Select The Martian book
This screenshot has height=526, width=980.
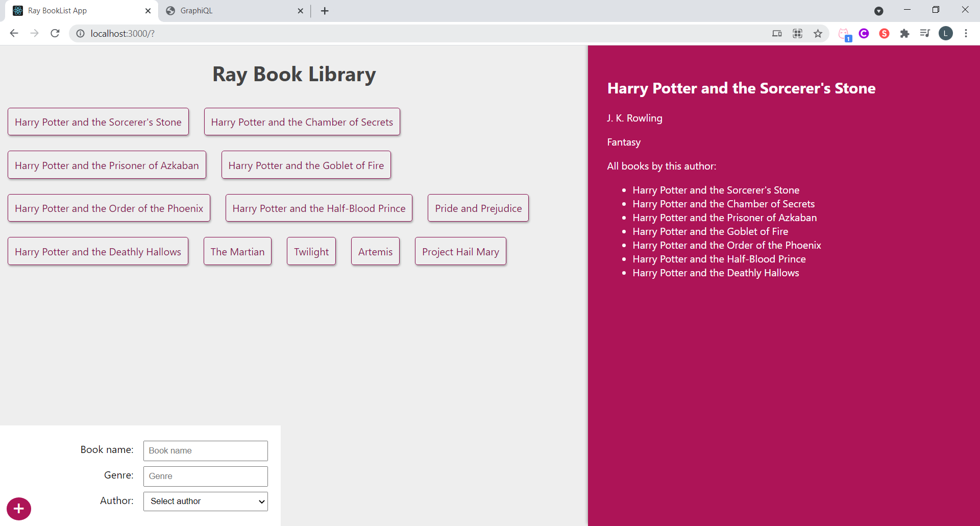point(237,251)
